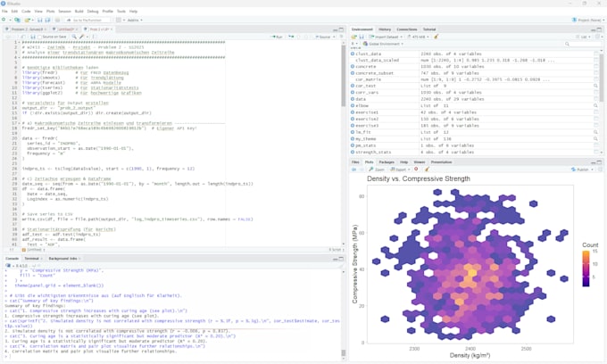Screen dimensions: 607x364
Task: Click the print icon in main toolbar
Action: click(x=57, y=20)
